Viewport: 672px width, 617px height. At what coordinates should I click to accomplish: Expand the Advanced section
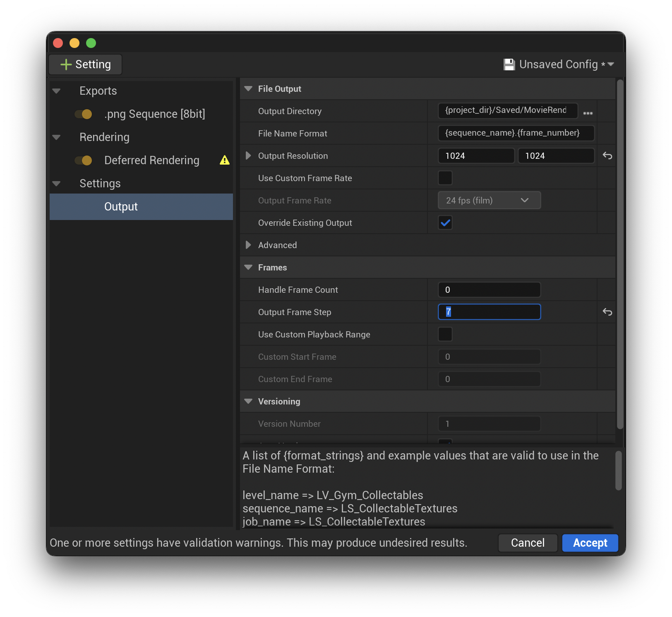(248, 245)
